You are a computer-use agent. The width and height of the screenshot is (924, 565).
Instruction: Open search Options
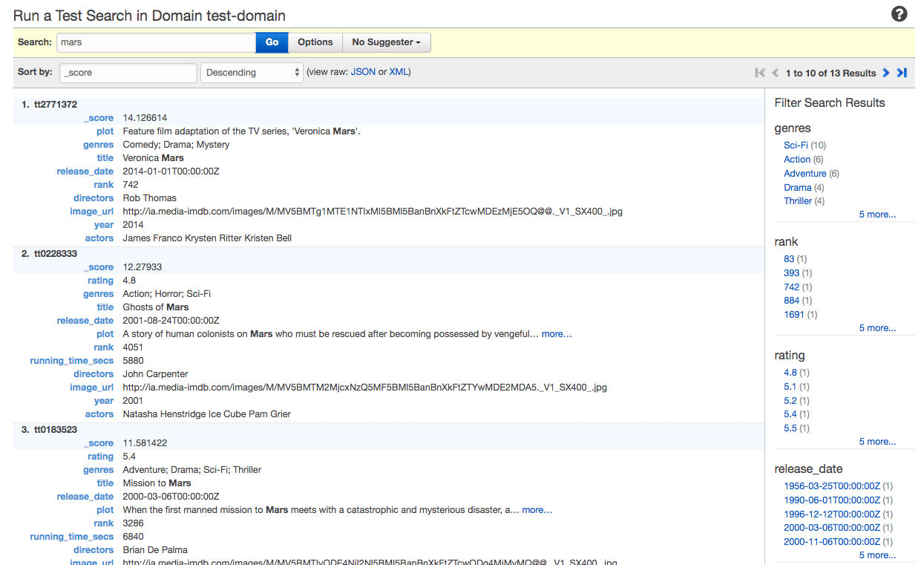pyautogui.click(x=315, y=42)
